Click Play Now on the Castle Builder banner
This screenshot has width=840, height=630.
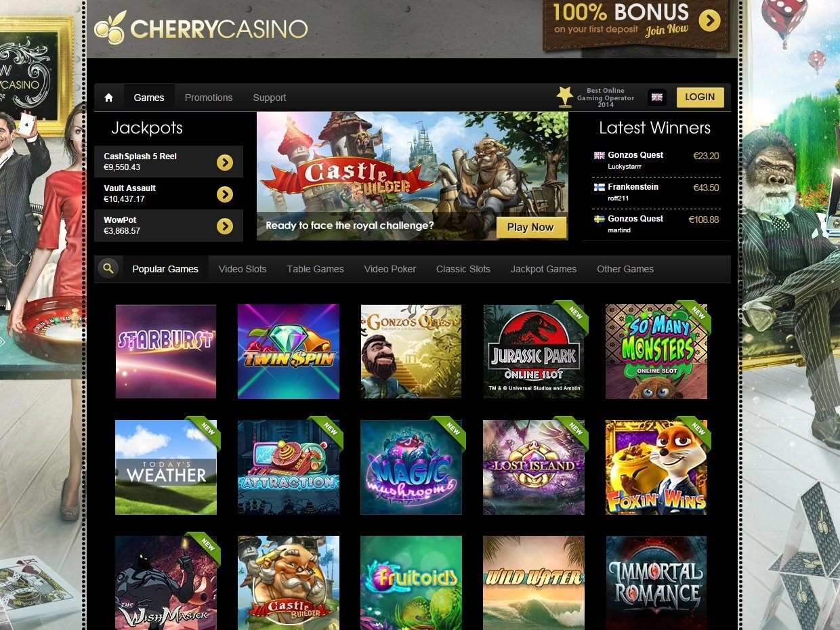530,228
